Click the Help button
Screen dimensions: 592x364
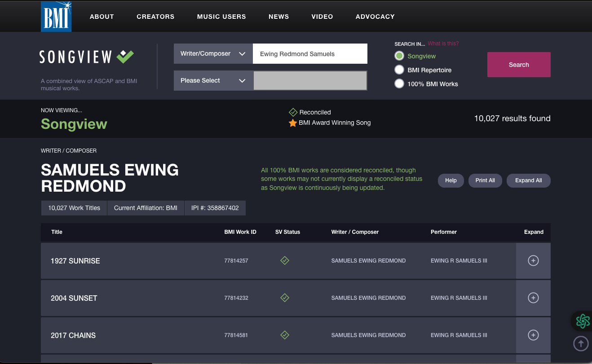pyautogui.click(x=451, y=180)
